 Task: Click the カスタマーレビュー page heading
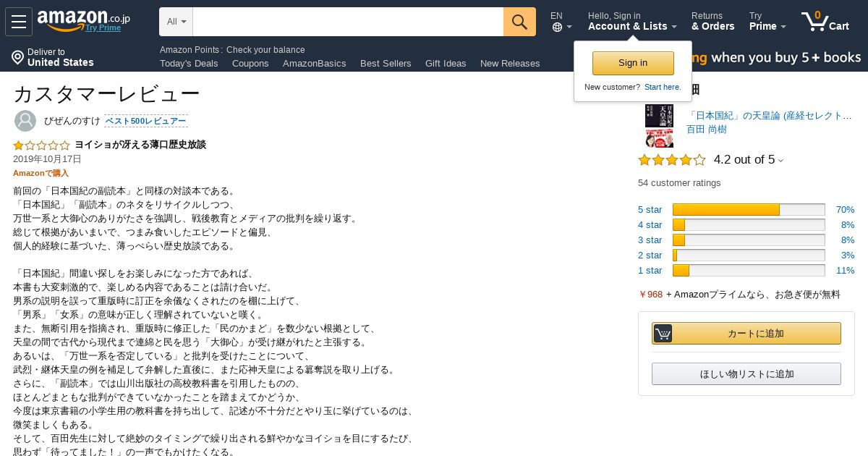pos(106,94)
